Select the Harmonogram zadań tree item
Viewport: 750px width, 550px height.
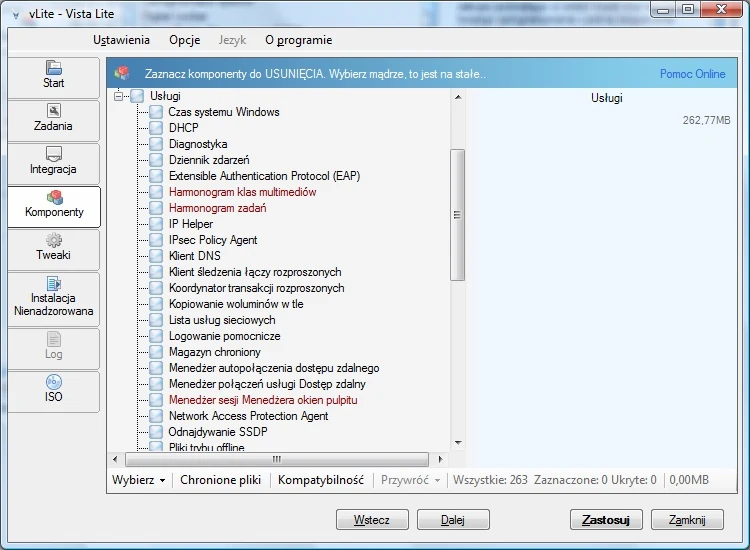click(x=210, y=208)
